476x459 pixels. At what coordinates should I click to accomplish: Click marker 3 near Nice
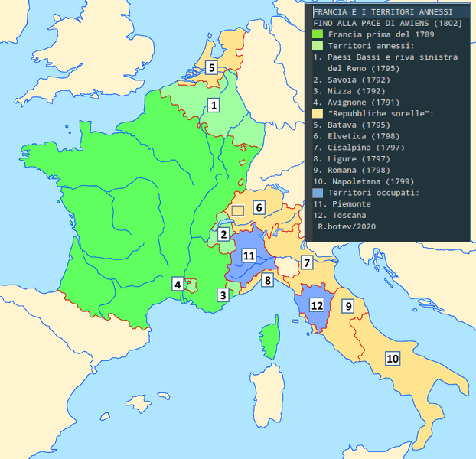point(223,295)
